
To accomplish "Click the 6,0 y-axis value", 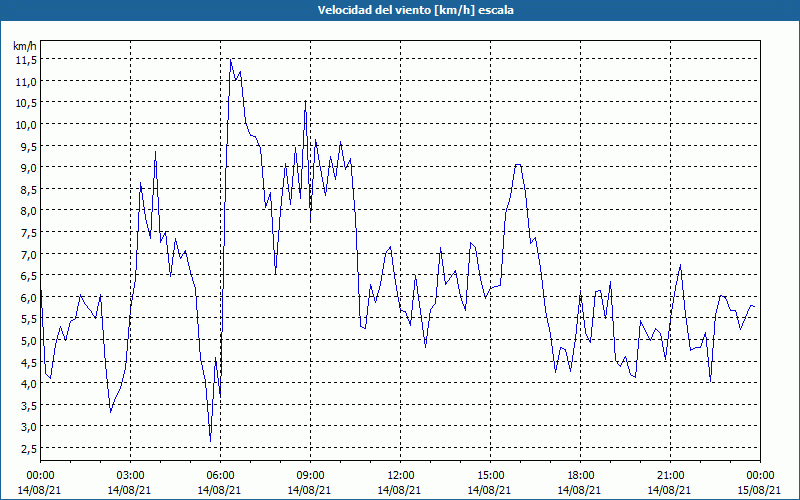I will coord(29,297).
